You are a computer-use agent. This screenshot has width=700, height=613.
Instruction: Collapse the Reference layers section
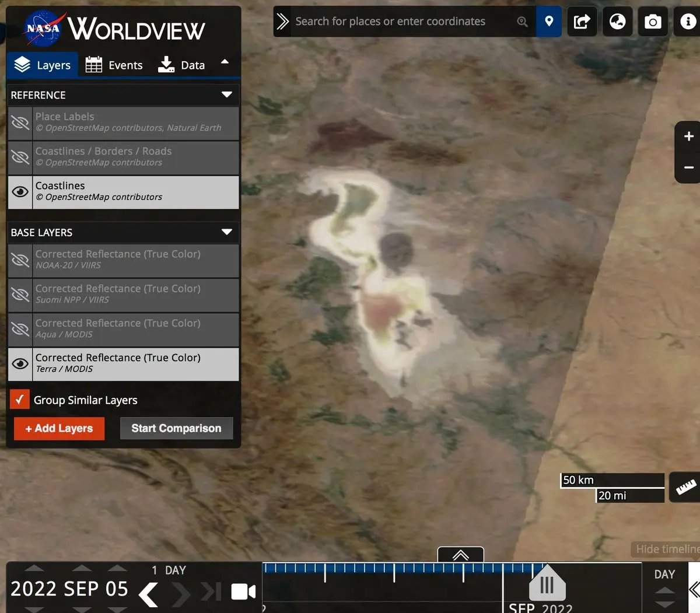pyautogui.click(x=227, y=94)
